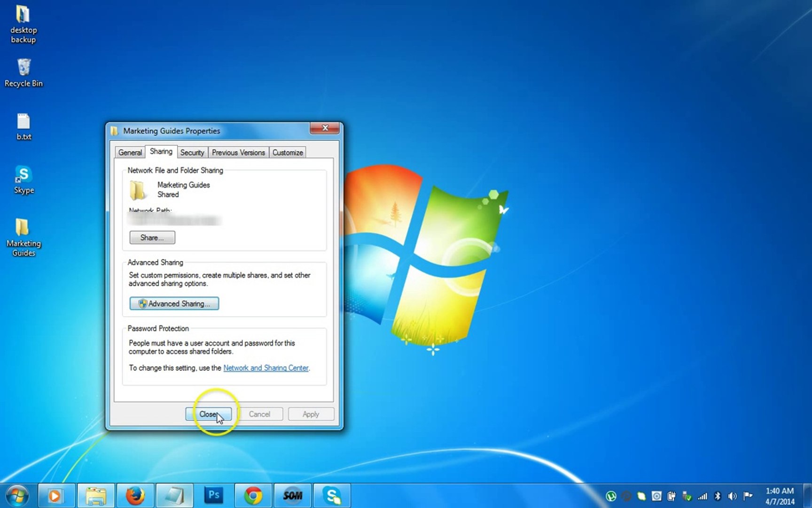Click the Bluetooth tray icon
Screen dimensions: 812x508
(718, 496)
